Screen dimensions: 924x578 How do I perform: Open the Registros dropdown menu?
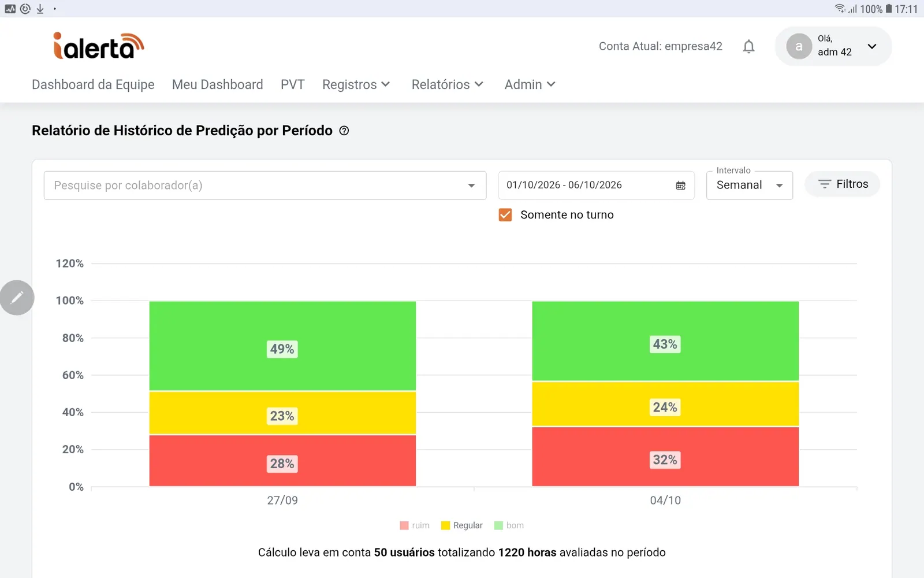pos(356,84)
